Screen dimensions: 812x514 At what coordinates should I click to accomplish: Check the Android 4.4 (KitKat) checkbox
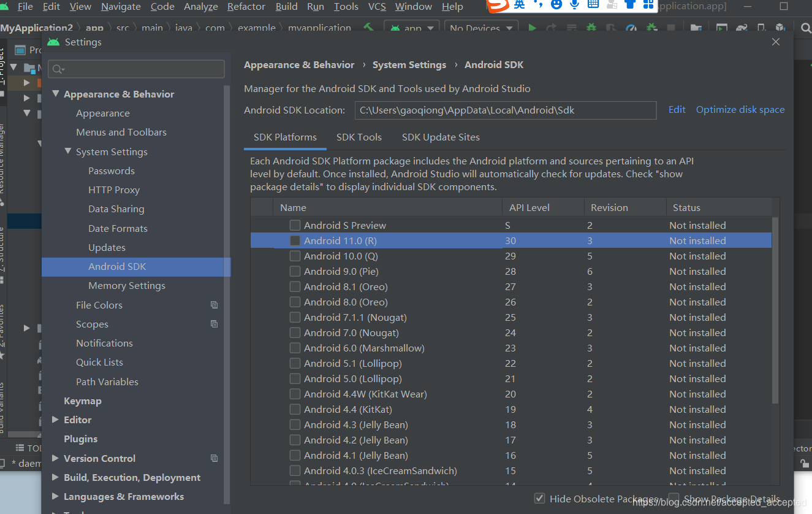[x=295, y=409]
